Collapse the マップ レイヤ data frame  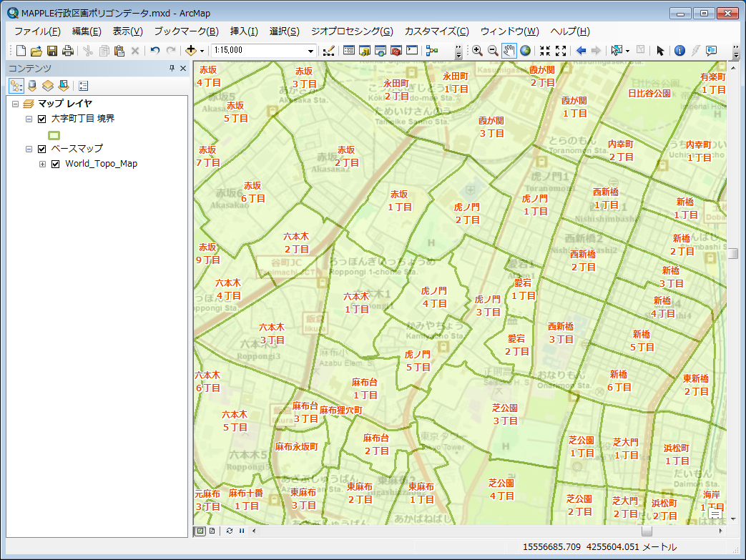click(x=15, y=104)
